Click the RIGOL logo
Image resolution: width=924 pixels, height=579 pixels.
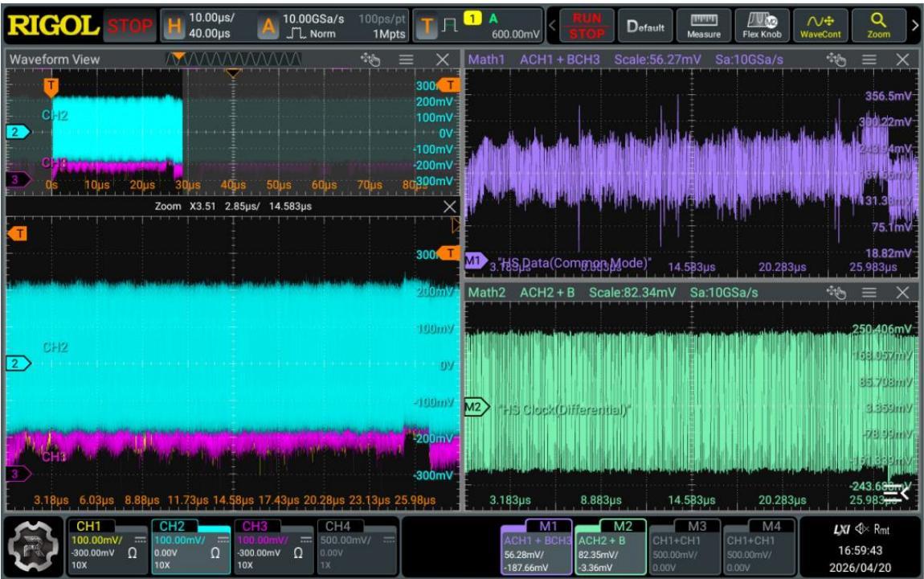coord(53,26)
